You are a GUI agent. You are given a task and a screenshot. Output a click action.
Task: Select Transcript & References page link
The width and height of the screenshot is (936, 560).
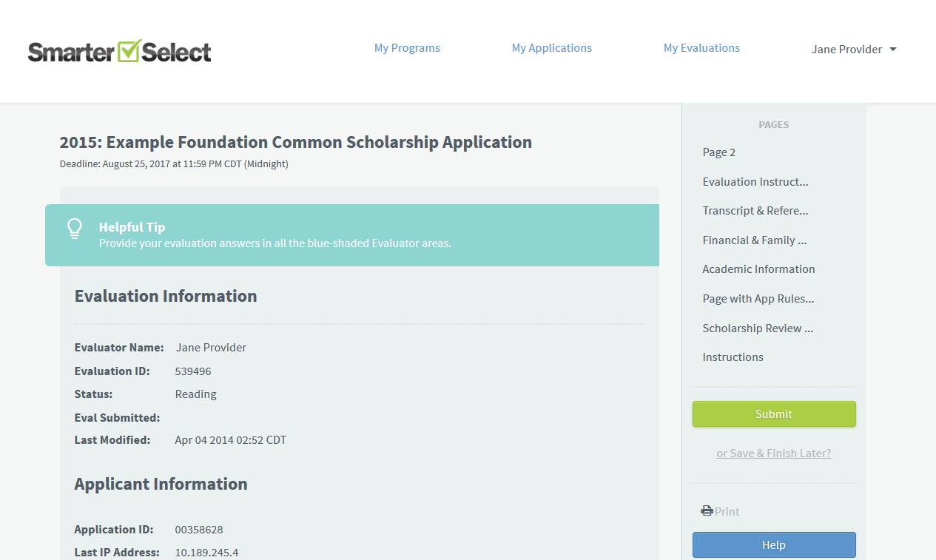pyautogui.click(x=755, y=211)
